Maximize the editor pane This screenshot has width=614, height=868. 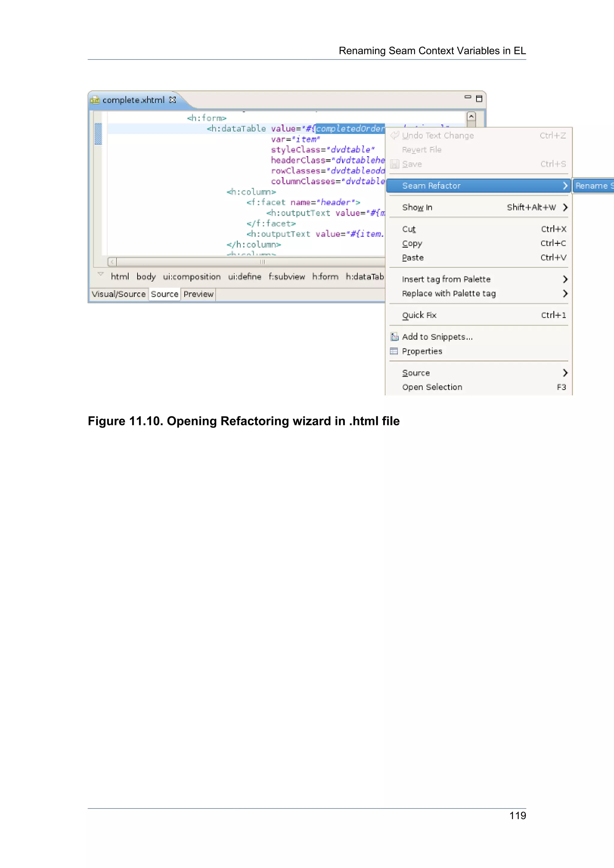click(x=479, y=99)
